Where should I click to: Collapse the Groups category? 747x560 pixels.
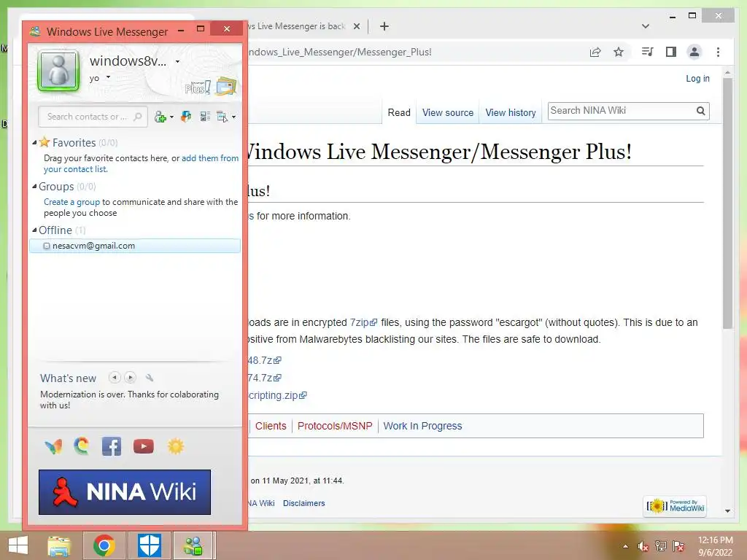pyautogui.click(x=34, y=186)
